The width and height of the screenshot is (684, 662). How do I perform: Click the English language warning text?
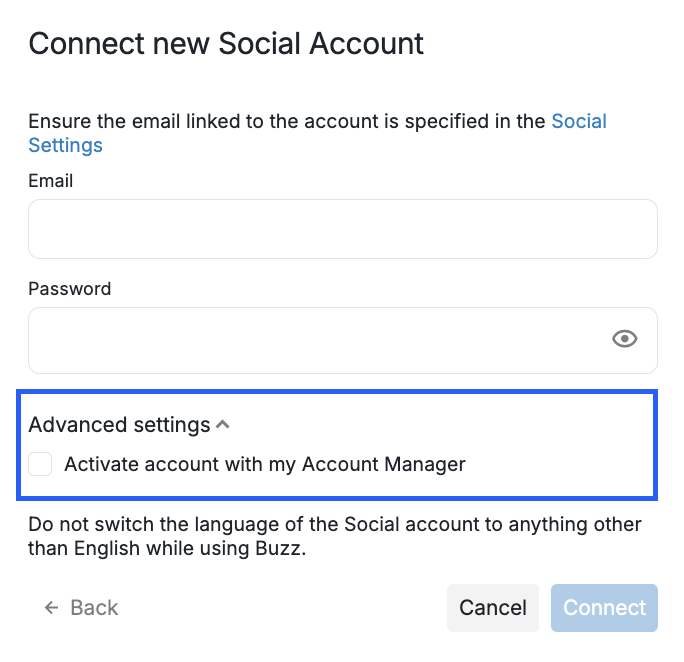(x=334, y=536)
